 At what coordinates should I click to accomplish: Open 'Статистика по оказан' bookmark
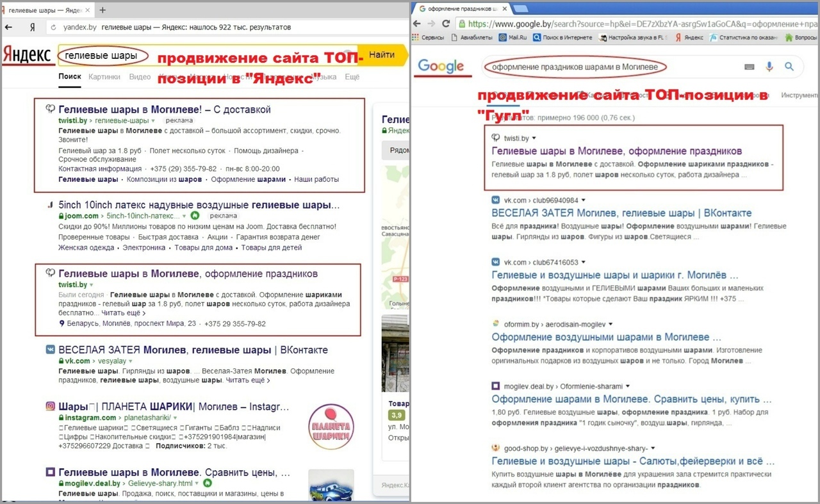point(743,38)
